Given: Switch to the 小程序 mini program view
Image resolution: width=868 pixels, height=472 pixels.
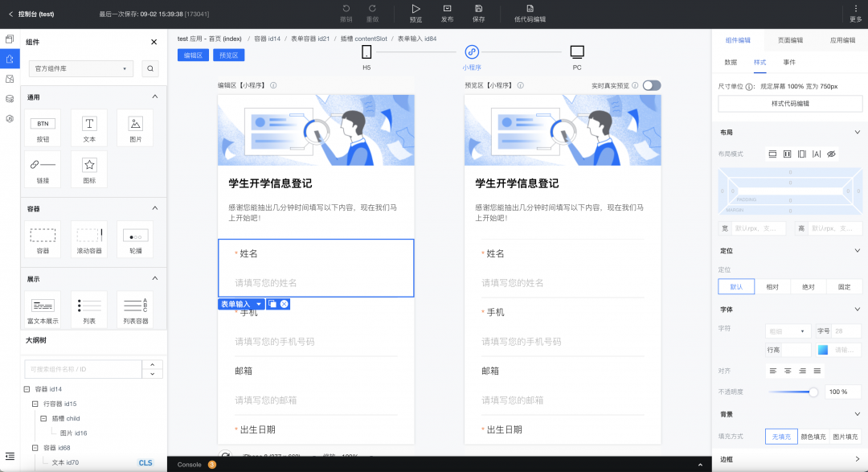Looking at the screenshot, I should click(x=472, y=57).
